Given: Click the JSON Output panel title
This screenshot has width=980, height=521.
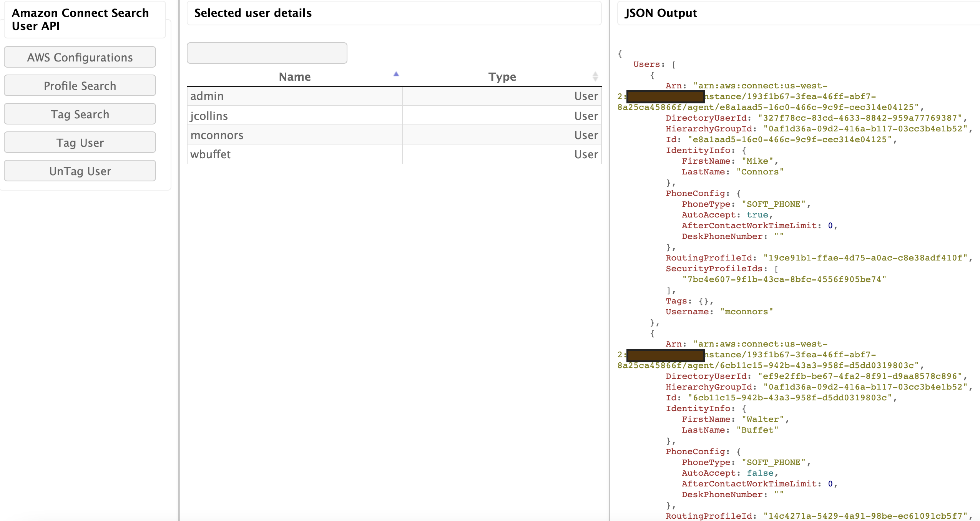Looking at the screenshot, I should tap(660, 13).
